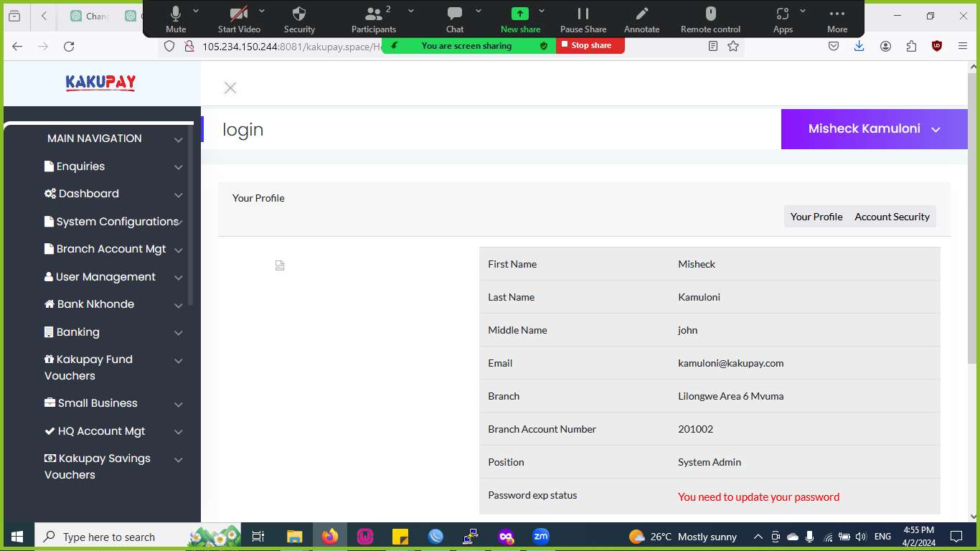Bookmark this page with star icon

[733, 46]
